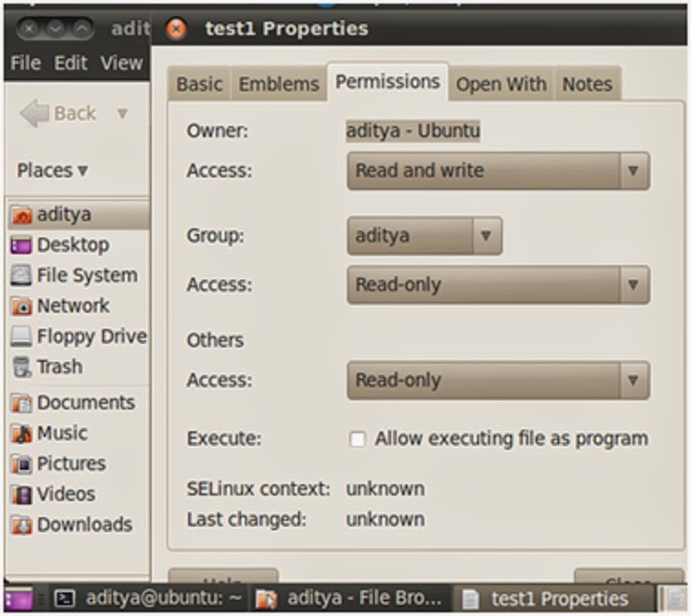Switch to test1 Properties taskbar entry
The width and height of the screenshot is (691, 616).
coord(554,599)
